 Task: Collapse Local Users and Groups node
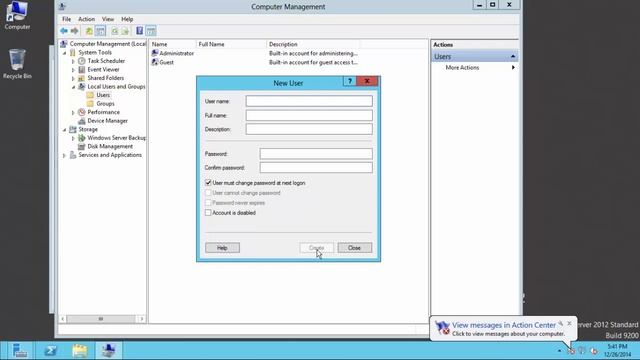click(73, 87)
